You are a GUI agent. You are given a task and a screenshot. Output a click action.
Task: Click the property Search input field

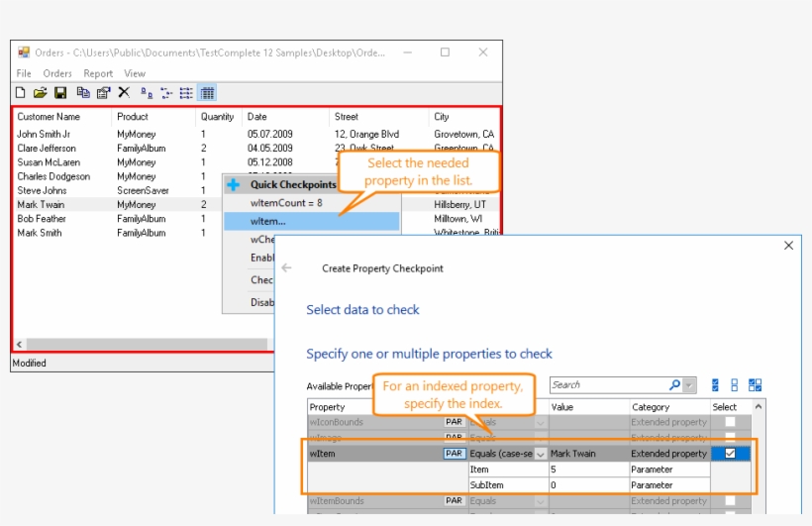606,385
